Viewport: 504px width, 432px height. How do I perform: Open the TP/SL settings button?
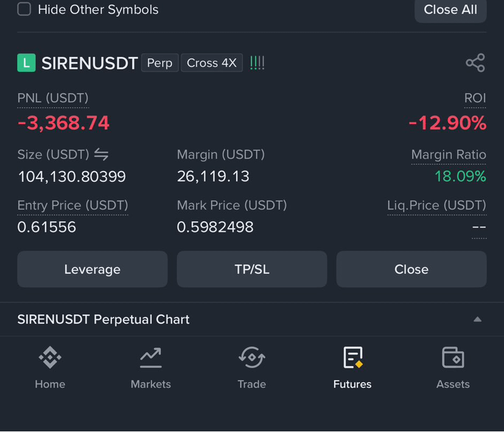(x=252, y=269)
